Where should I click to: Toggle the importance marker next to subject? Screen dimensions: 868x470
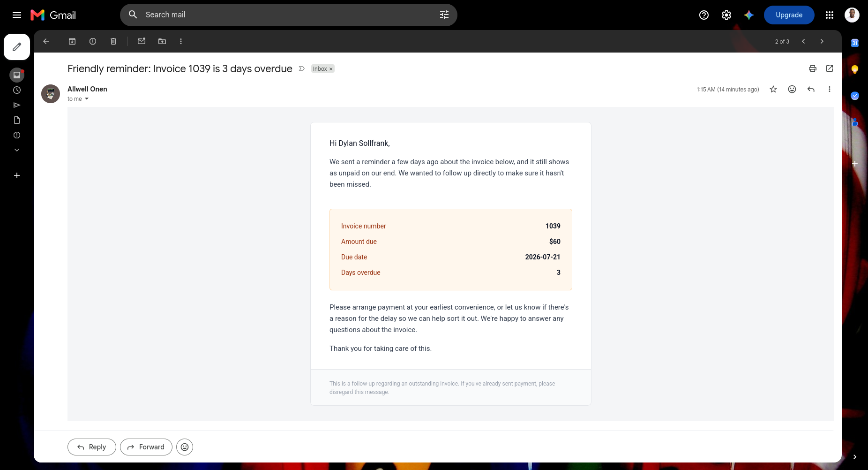click(x=302, y=68)
